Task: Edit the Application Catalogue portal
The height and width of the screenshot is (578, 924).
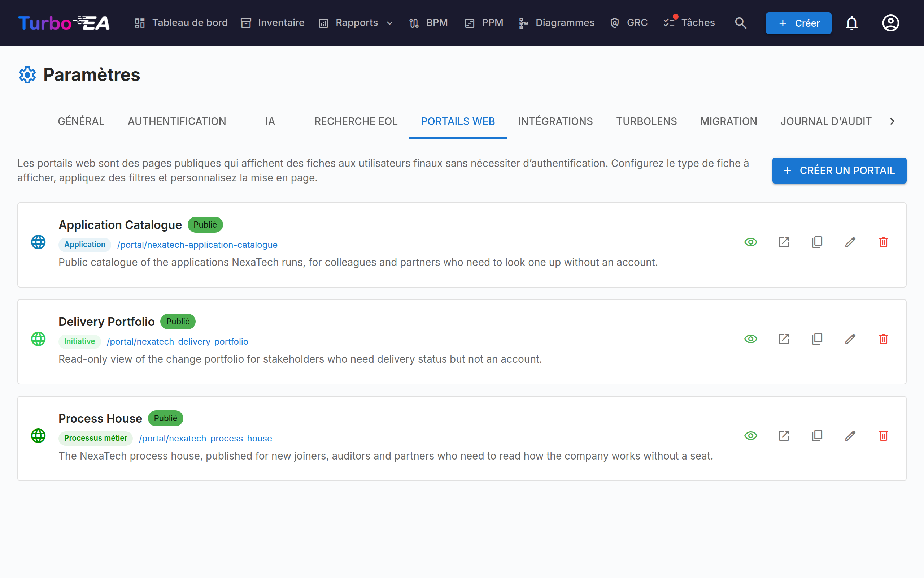Action: click(850, 242)
